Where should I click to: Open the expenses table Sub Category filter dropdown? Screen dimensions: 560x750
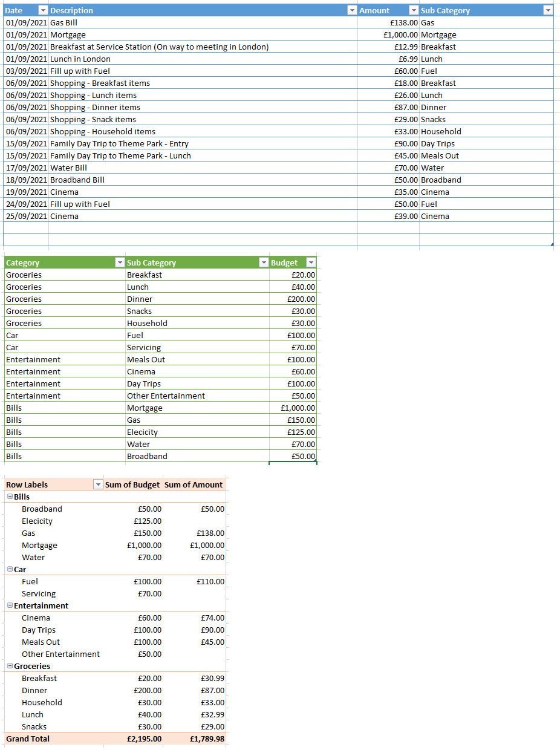pyautogui.click(x=548, y=10)
